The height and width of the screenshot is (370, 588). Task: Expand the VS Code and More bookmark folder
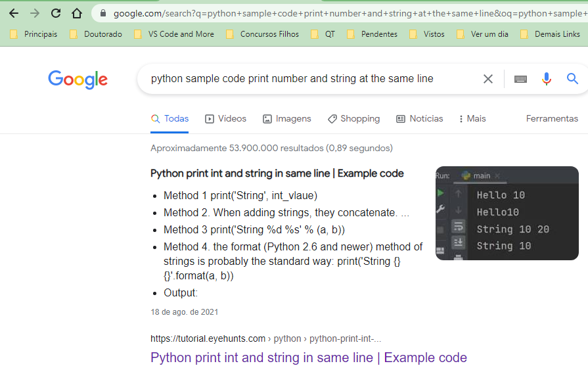click(x=174, y=34)
